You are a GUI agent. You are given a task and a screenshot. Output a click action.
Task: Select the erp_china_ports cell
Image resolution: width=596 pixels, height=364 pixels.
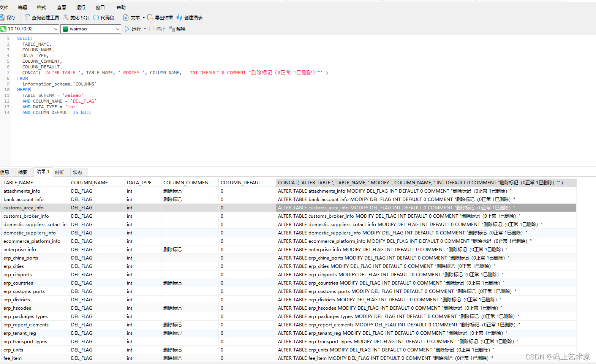click(35, 258)
